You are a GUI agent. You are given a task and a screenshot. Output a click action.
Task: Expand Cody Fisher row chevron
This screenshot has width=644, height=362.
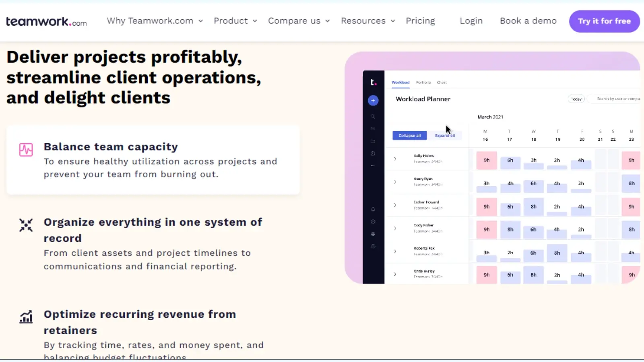point(395,228)
